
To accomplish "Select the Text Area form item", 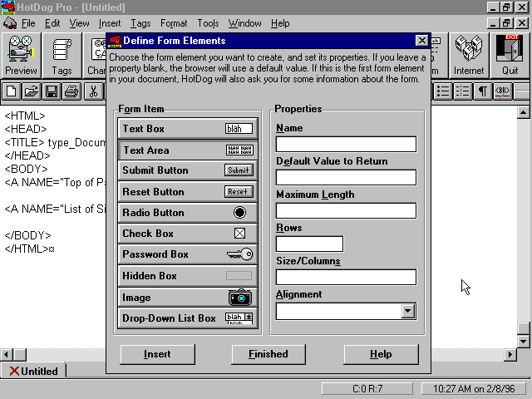I will click(x=187, y=150).
